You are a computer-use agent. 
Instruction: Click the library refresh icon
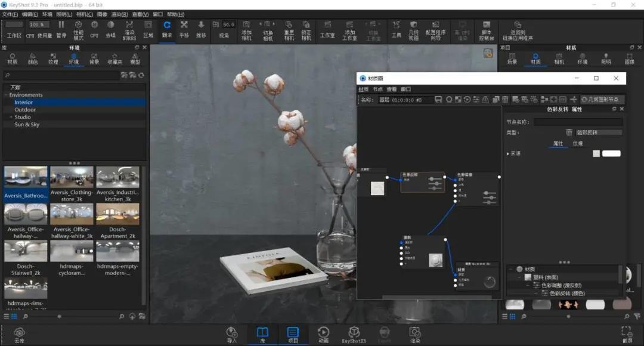[141, 75]
